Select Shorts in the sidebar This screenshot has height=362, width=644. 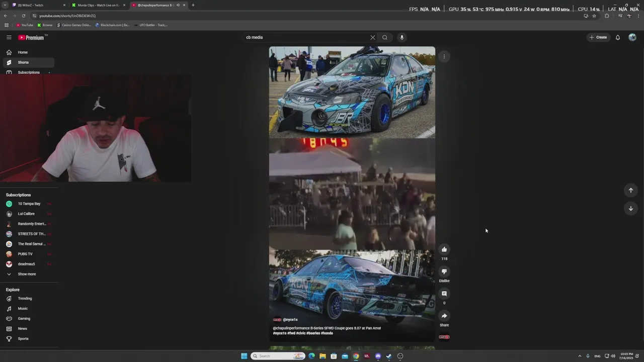28,62
